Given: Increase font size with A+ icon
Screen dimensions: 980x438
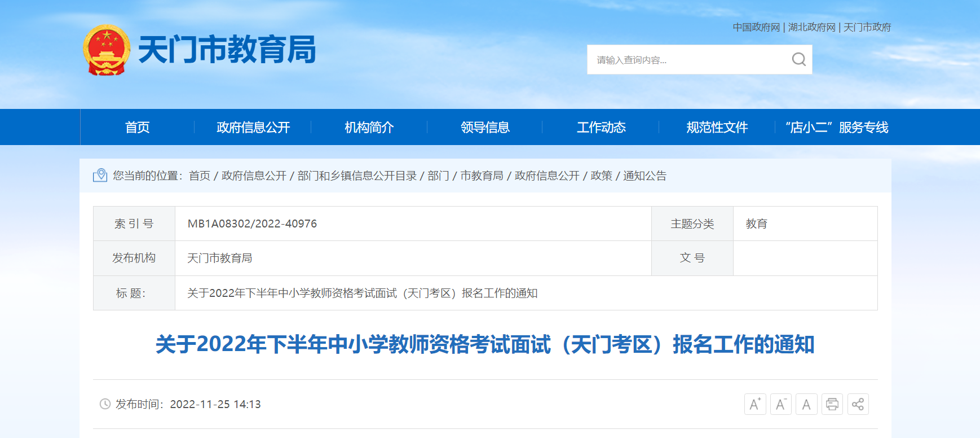Looking at the screenshot, I should coord(755,404).
